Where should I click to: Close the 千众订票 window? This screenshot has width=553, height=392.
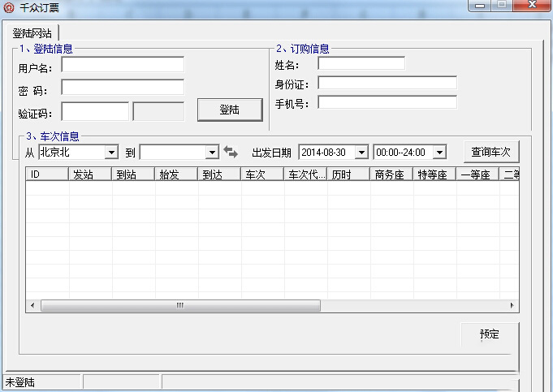click(532, 6)
